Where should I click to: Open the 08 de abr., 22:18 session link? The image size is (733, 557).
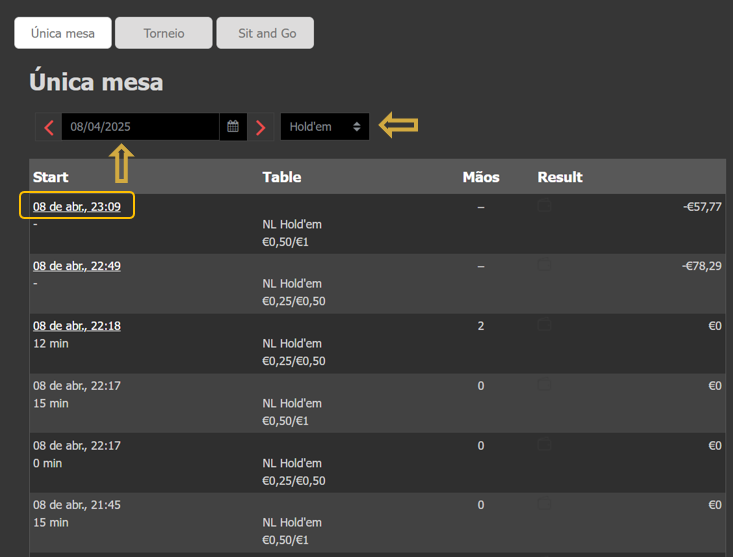coord(77,326)
